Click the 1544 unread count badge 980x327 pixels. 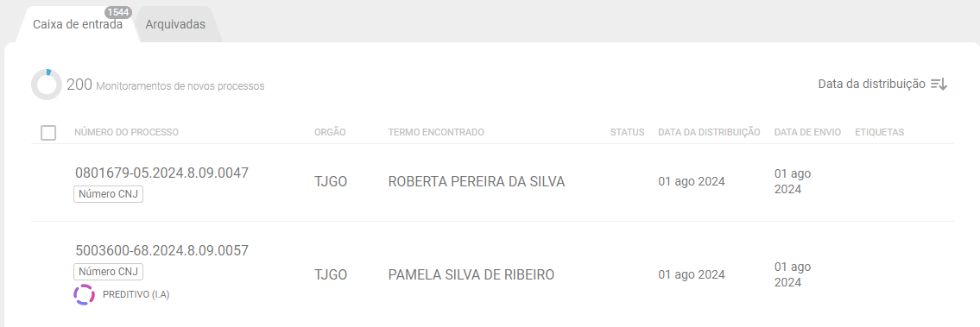[117, 12]
